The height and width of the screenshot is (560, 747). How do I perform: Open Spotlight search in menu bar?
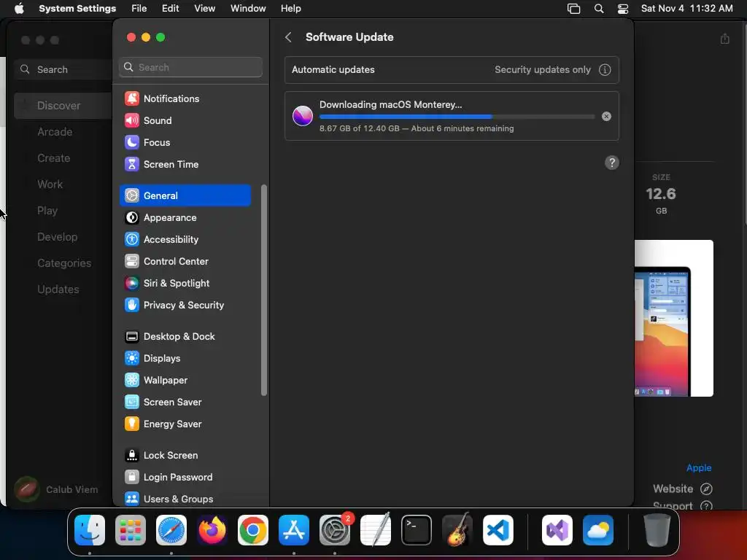(599, 9)
